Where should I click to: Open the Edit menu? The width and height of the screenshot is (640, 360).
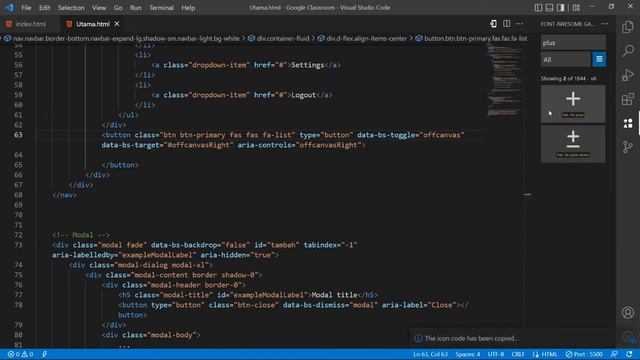point(44,7)
